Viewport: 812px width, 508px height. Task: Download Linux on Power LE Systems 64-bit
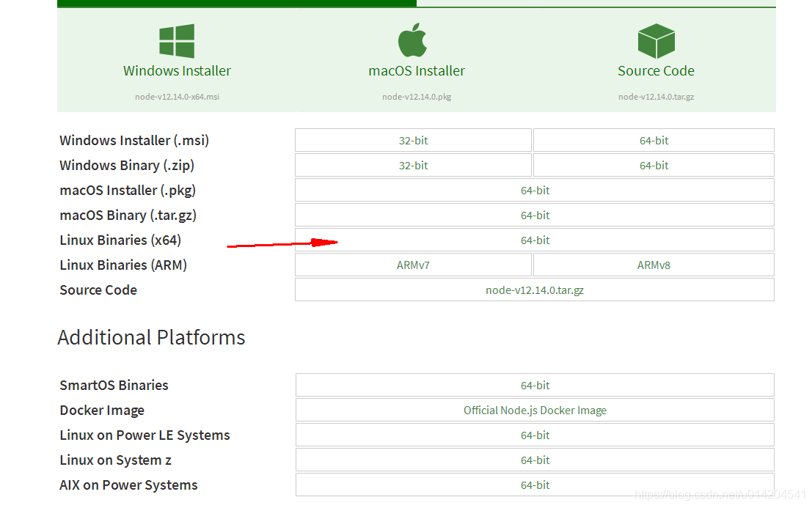535,435
